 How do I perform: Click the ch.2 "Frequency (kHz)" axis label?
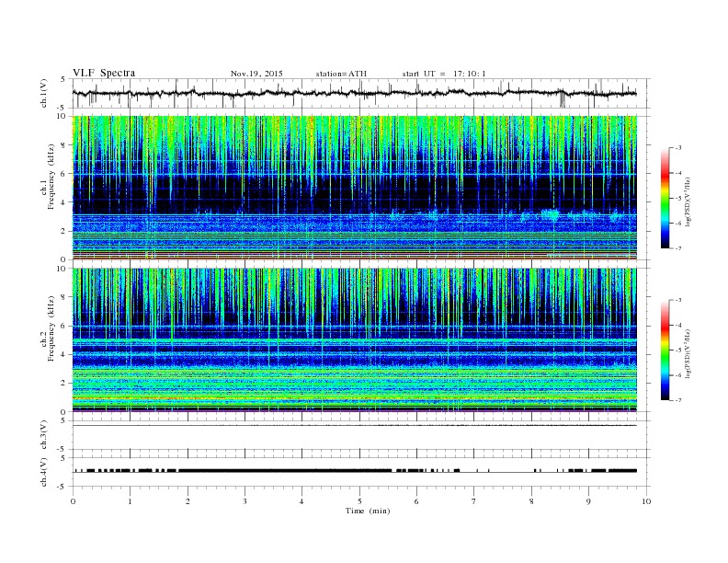[x=51, y=327]
